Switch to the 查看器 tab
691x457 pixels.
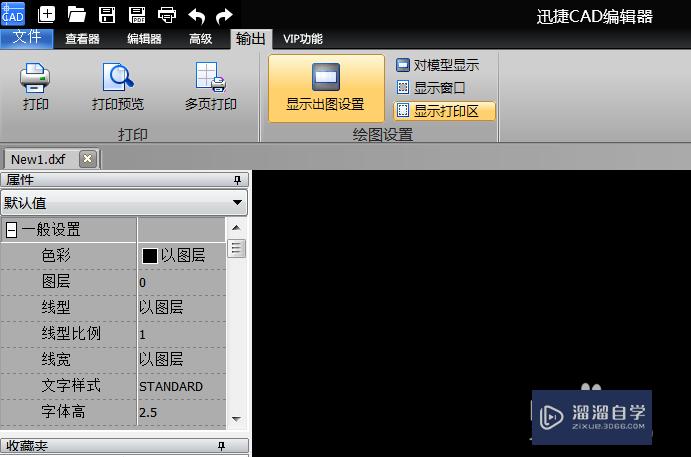tap(82, 39)
